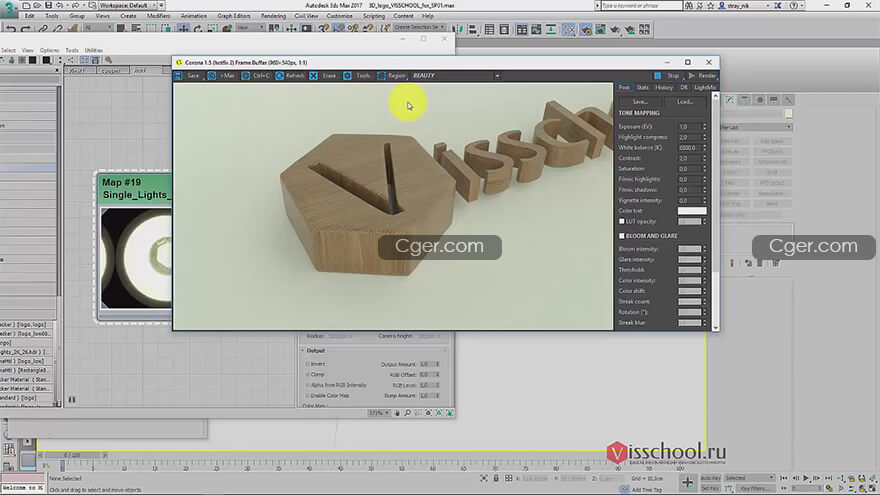
Task: Click the time slider 0 / 100 handle
Action: pyautogui.click(x=72, y=455)
